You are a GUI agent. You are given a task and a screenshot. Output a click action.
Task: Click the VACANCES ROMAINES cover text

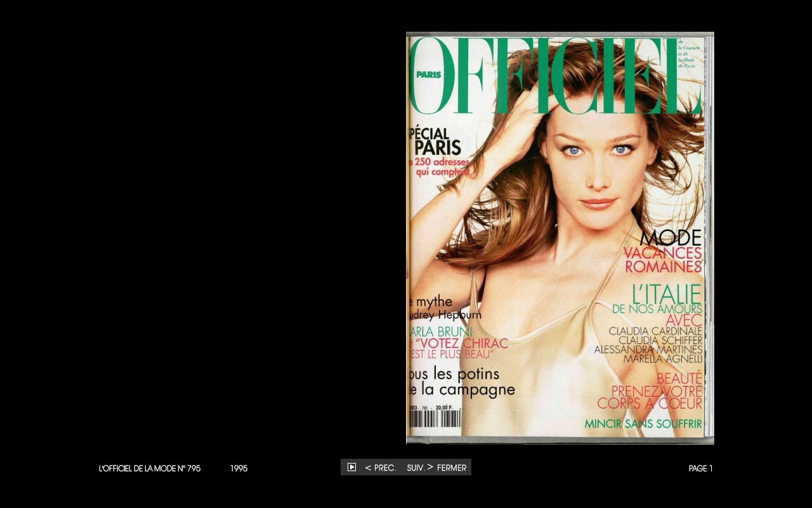(x=662, y=260)
